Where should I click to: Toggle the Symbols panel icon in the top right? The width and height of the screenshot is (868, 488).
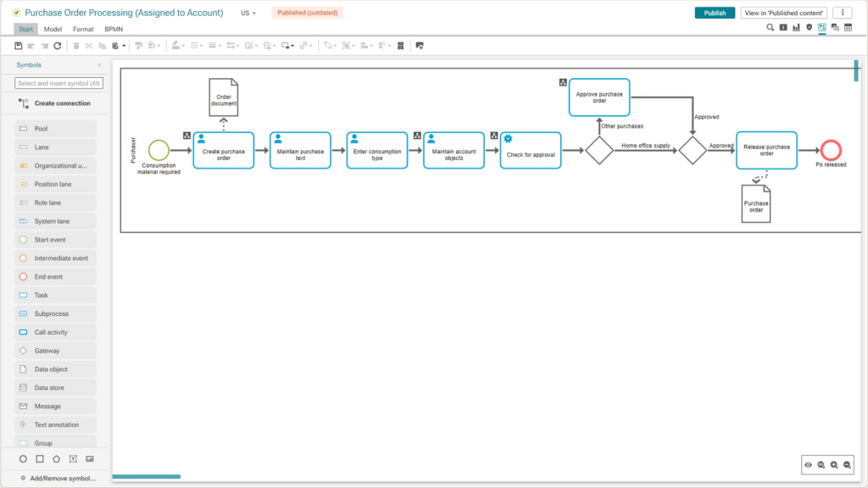pyautogui.click(x=822, y=28)
